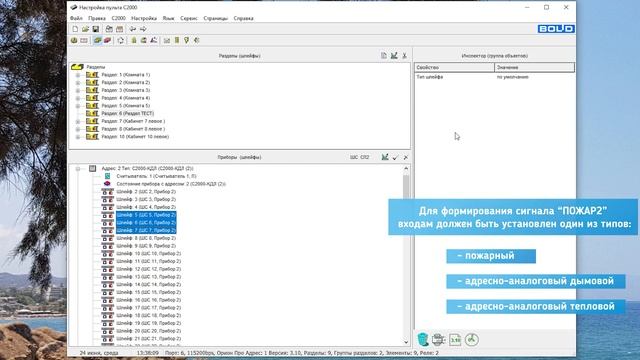Click the 3.10 version document icon
Screen dimensions: 640x360
(x=455, y=340)
